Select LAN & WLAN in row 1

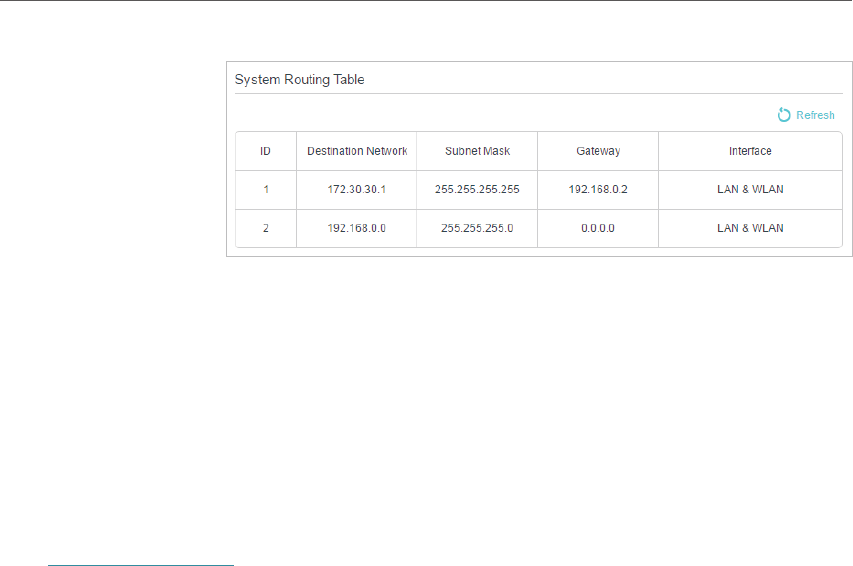(750, 190)
